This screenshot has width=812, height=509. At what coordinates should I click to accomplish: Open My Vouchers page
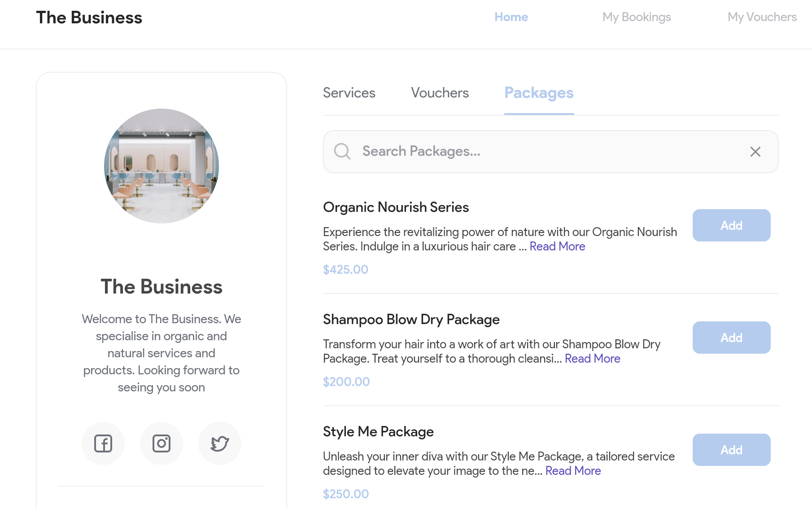coord(762,17)
